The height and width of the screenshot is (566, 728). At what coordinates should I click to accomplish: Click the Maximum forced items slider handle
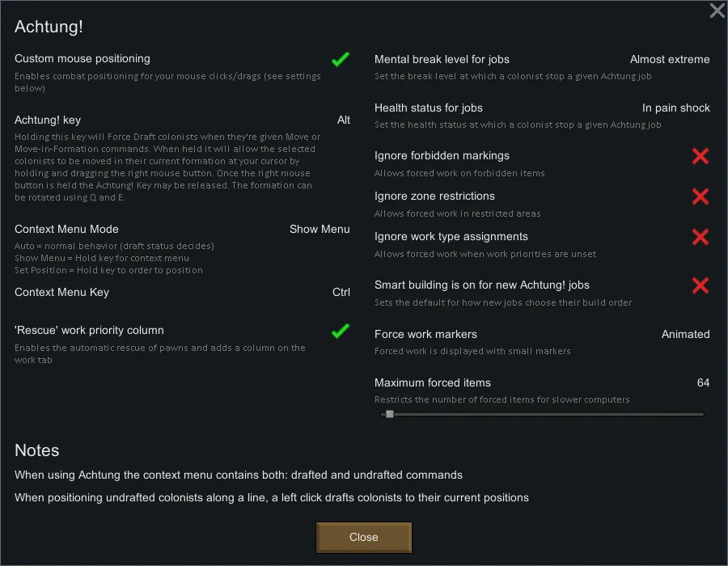tap(390, 414)
